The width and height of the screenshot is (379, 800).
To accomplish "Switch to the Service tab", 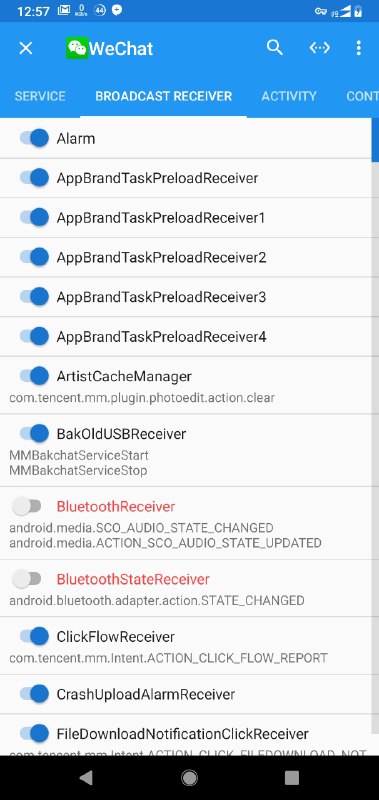I will [40, 96].
